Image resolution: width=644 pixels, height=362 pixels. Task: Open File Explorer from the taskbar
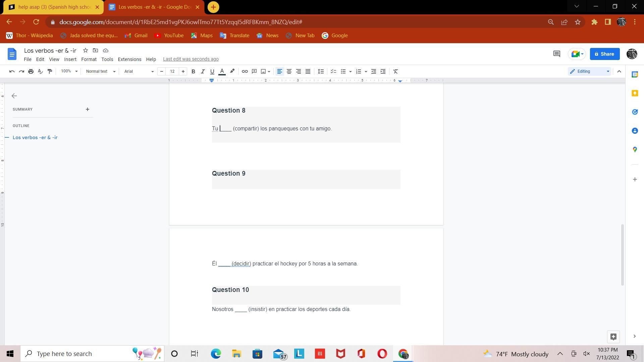click(x=236, y=354)
